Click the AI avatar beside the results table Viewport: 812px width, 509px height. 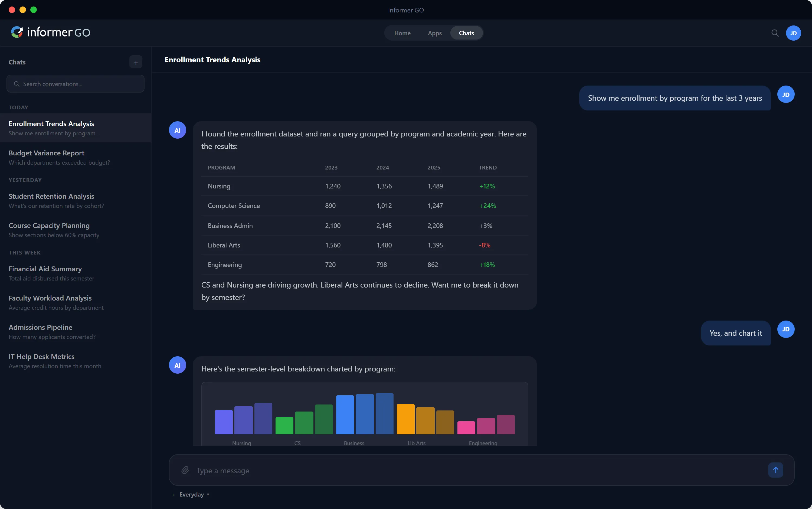177,130
